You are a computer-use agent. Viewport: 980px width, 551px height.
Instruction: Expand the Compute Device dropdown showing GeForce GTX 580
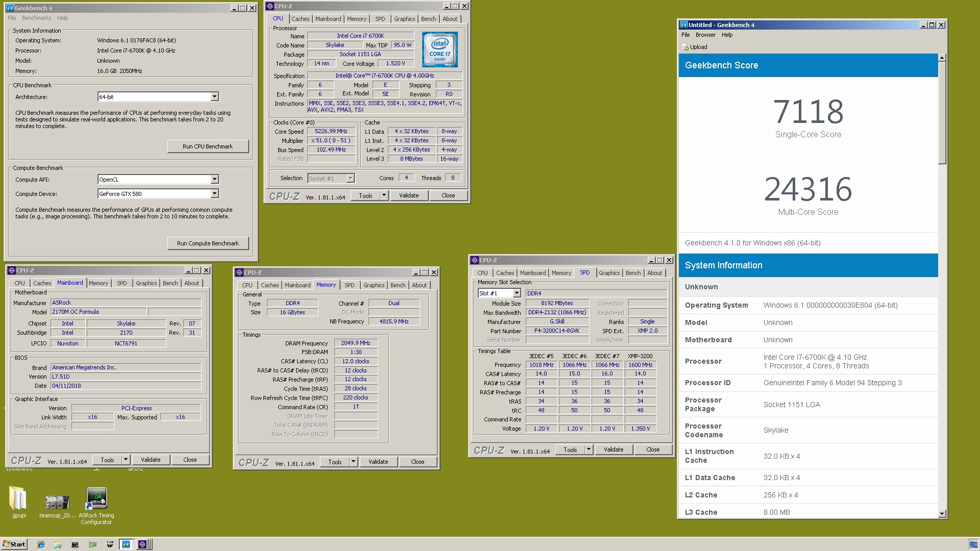[x=214, y=194]
